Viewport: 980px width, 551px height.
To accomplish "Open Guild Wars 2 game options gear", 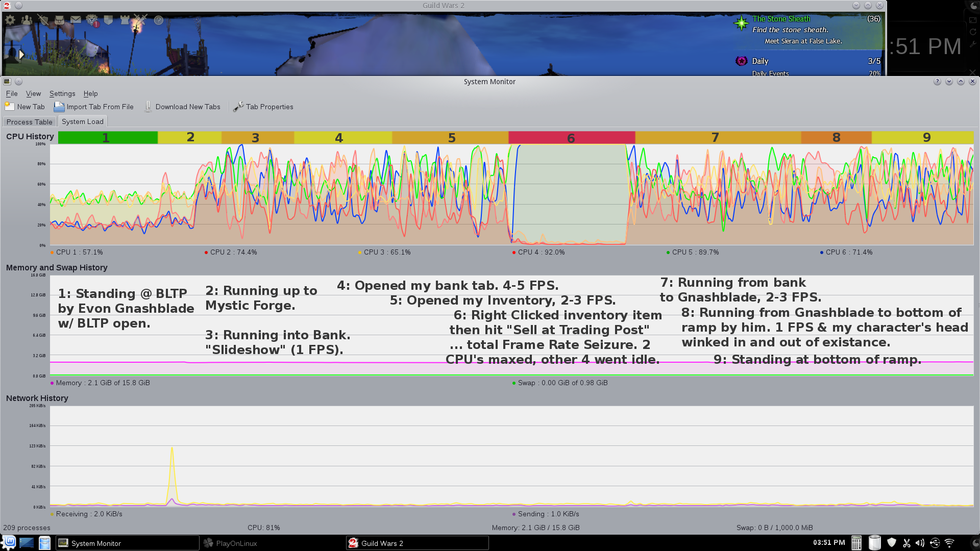I will (10, 20).
